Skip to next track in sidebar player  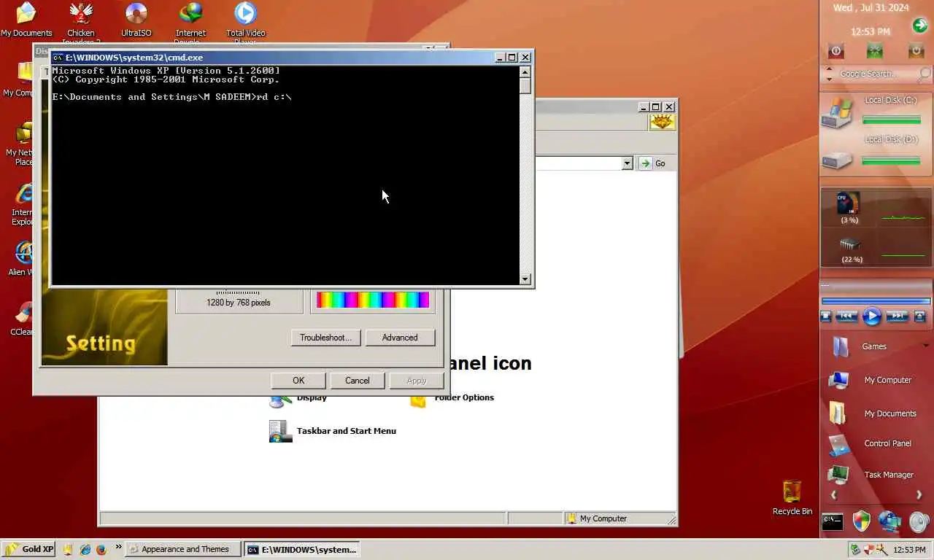(897, 316)
